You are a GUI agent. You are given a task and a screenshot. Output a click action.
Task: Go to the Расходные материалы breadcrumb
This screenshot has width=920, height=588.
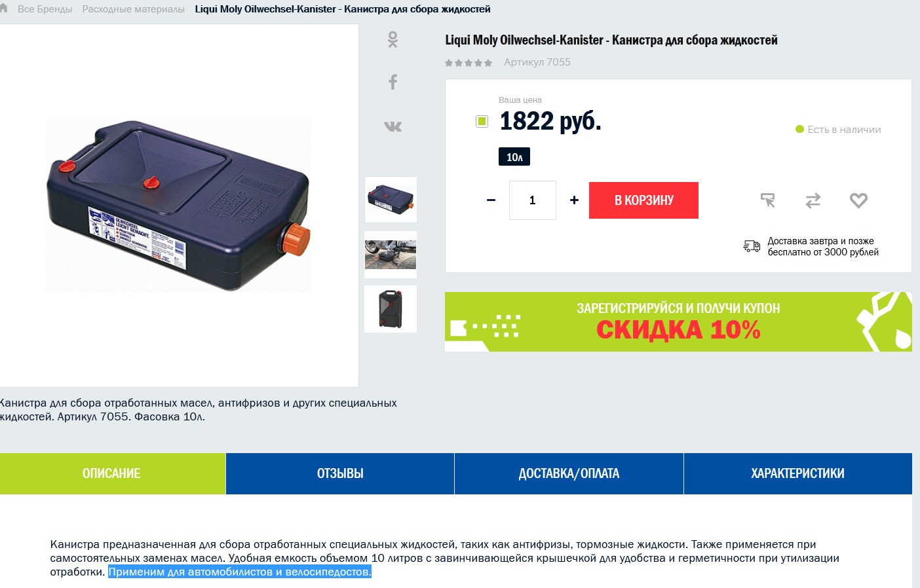[x=133, y=9]
